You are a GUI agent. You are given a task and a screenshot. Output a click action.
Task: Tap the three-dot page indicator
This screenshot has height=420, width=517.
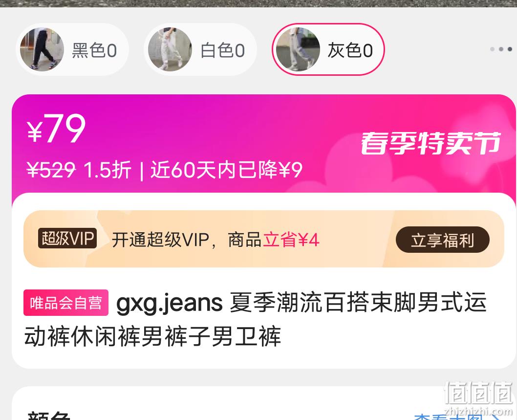tap(501, 49)
